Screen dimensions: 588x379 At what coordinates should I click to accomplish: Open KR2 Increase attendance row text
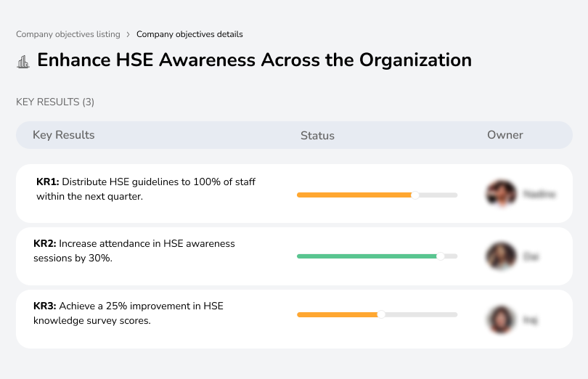click(x=134, y=250)
